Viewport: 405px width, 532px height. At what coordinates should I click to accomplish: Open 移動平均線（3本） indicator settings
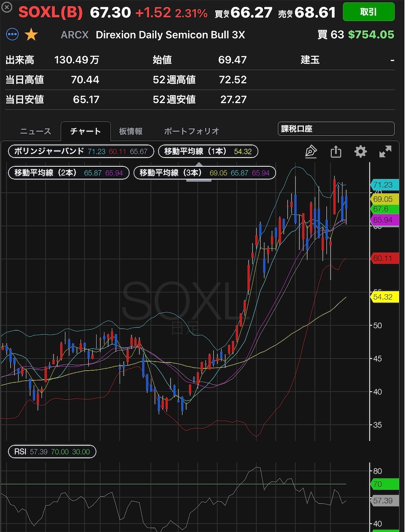click(x=205, y=172)
